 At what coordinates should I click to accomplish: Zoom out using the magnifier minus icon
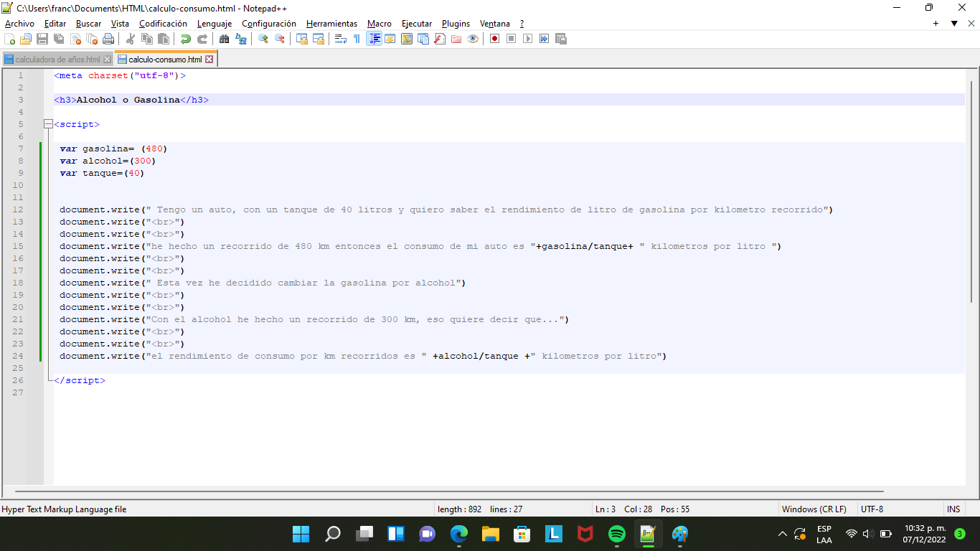280,39
